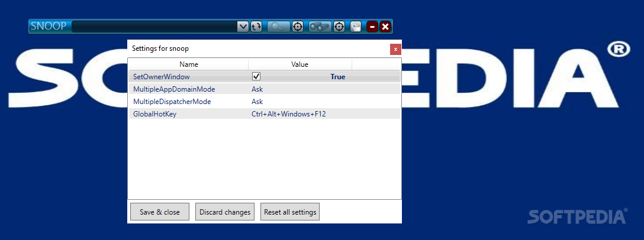Image resolution: width=644 pixels, height=240 pixels.
Task: Select the MultipleAppDomainMode setting name
Action: [174, 89]
